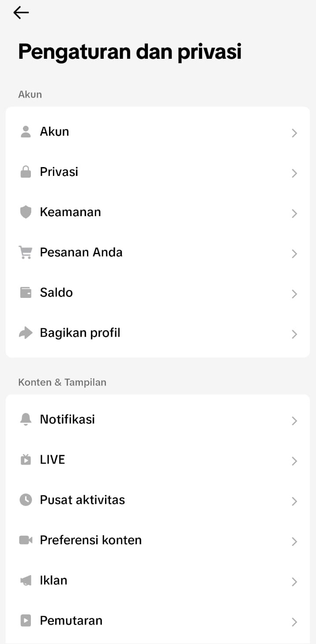Tap the shopping cart icon
This screenshot has height=644, width=316.
coord(26,252)
